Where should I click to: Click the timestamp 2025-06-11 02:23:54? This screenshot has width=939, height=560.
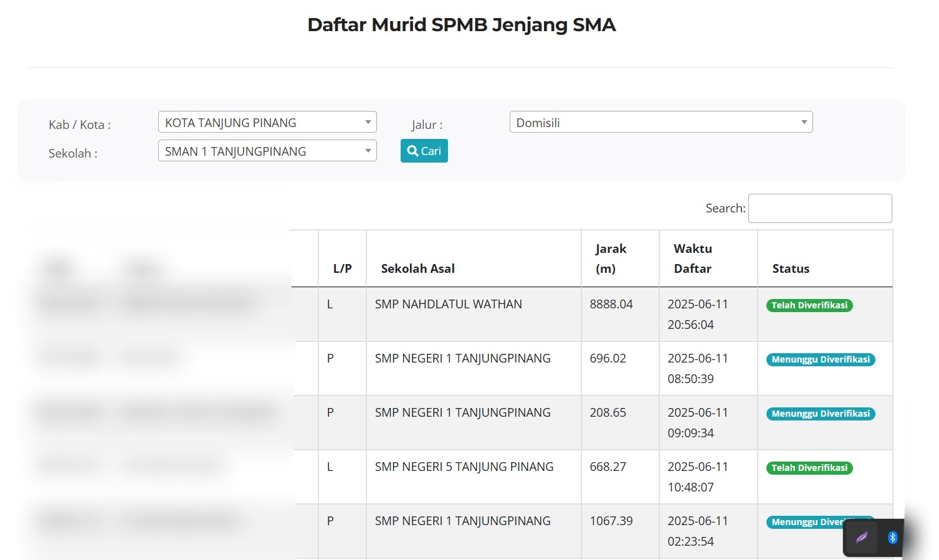pyautogui.click(x=698, y=531)
